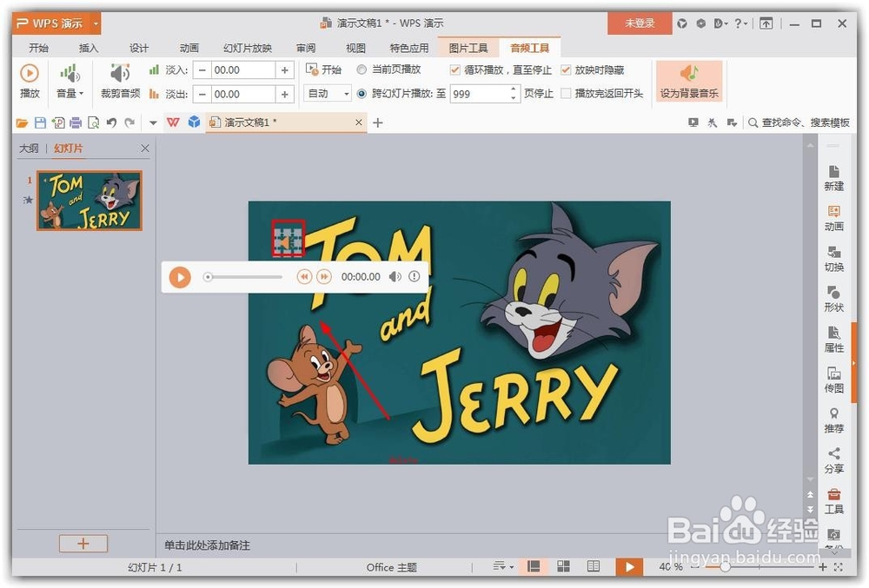Click the Play audio ribbon button
The width and height of the screenshot is (869, 588).
tap(30, 81)
